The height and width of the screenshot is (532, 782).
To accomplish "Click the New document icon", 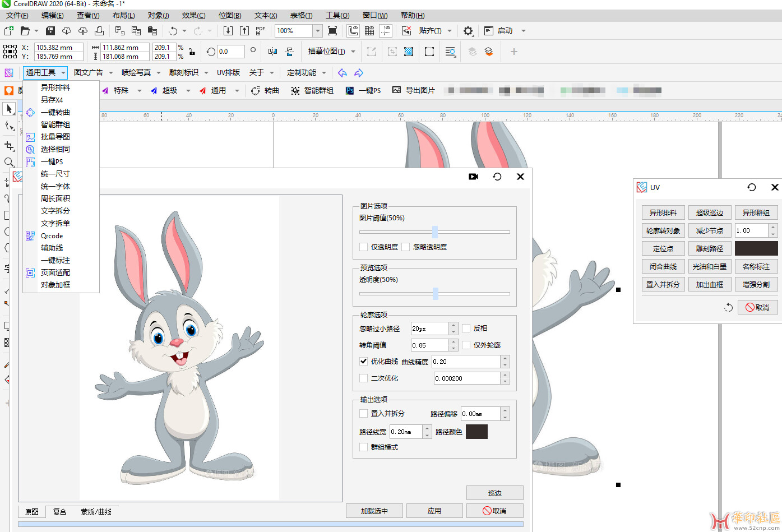I will click(9, 31).
